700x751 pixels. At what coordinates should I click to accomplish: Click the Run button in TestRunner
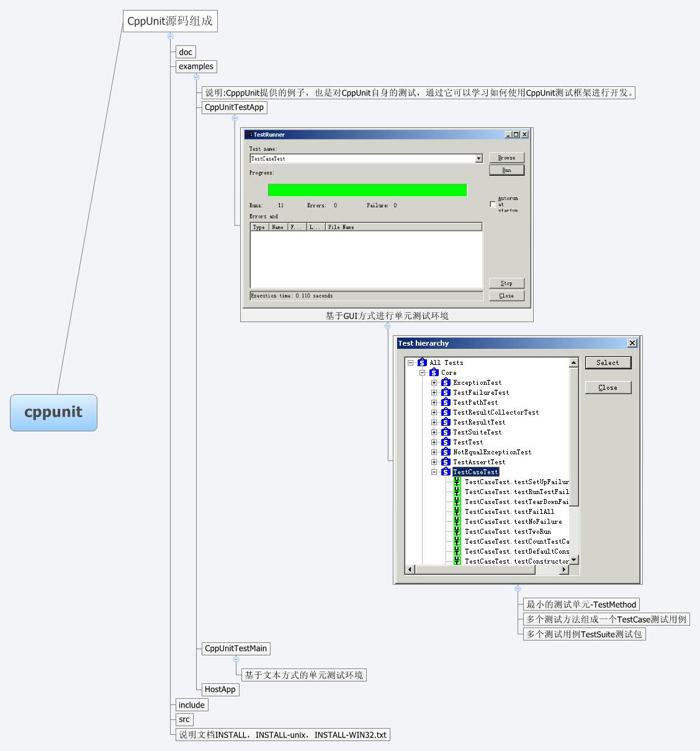tap(506, 170)
